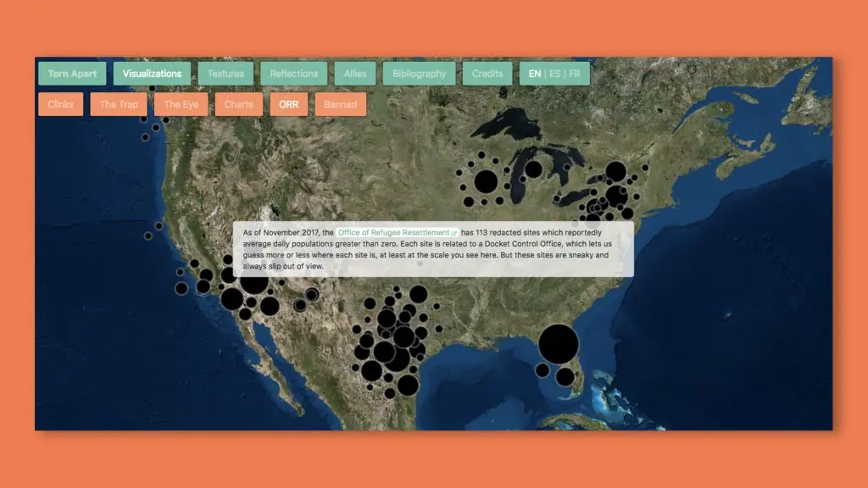View the Allies page
The width and height of the screenshot is (868, 488).
pyautogui.click(x=354, y=74)
